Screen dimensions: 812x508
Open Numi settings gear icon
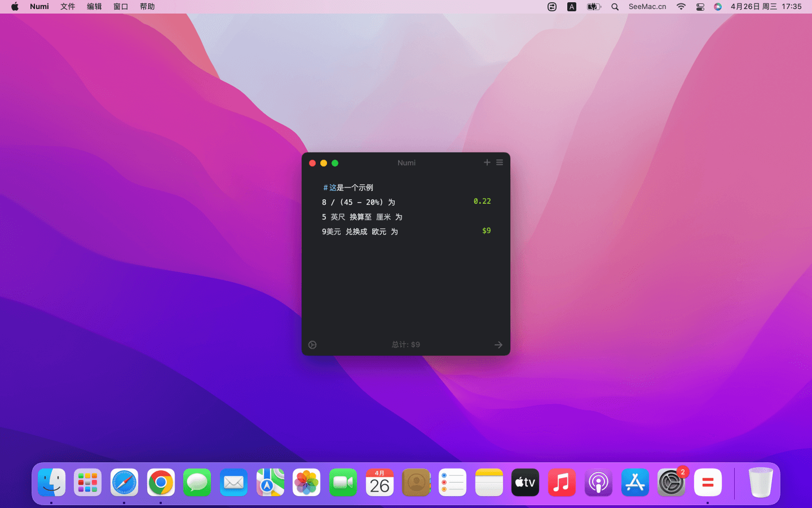[312, 345]
